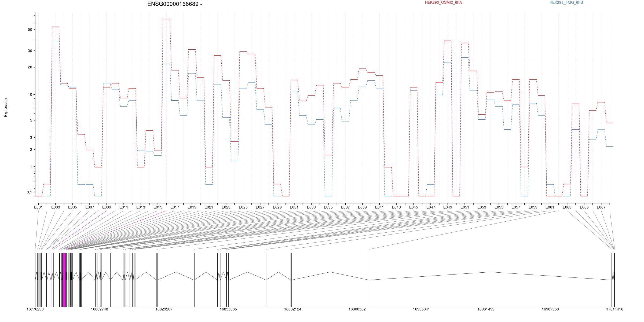Click exon label E015
The image size is (644, 322).
point(158,207)
